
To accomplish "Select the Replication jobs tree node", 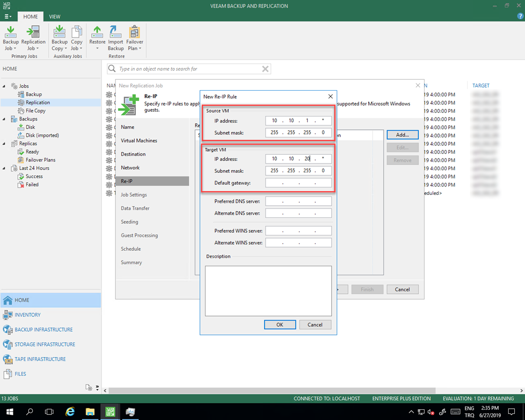I will pyautogui.click(x=38, y=103).
